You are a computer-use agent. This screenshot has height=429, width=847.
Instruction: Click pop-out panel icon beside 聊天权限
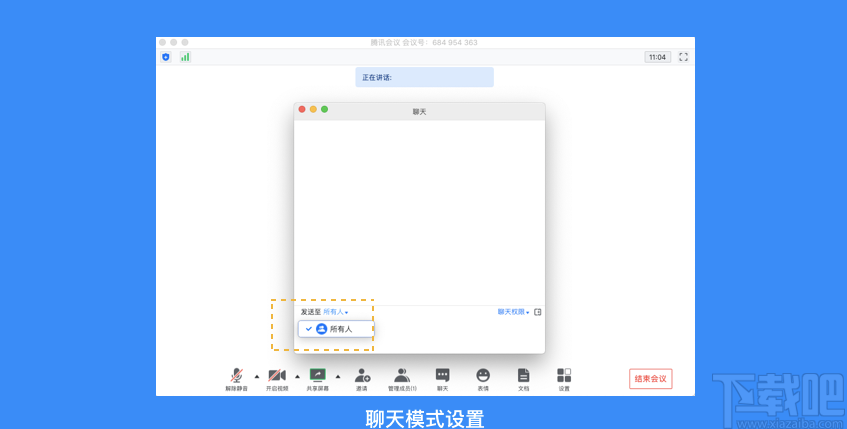click(537, 312)
